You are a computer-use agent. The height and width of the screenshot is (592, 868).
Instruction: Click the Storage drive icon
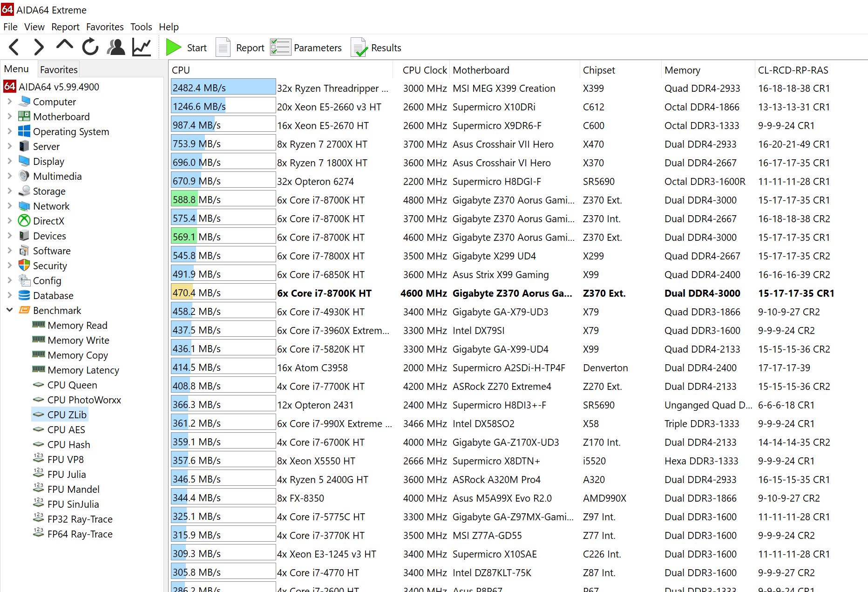(x=24, y=191)
